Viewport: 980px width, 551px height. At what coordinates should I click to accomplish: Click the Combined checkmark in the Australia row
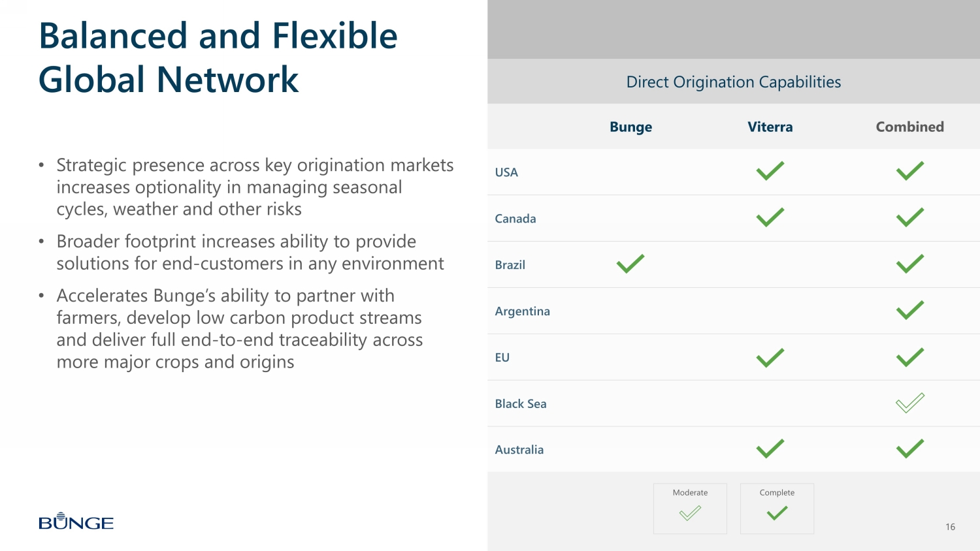tap(909, 449)
